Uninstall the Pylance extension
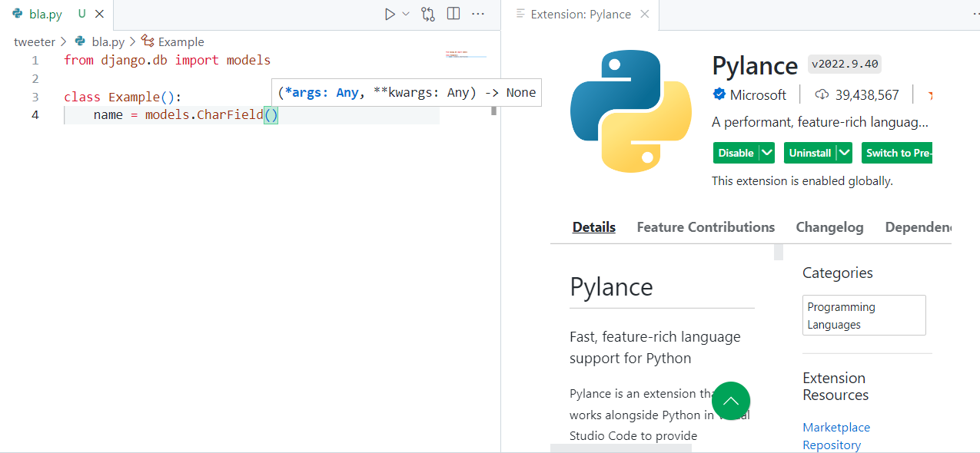 click(809, 152)
